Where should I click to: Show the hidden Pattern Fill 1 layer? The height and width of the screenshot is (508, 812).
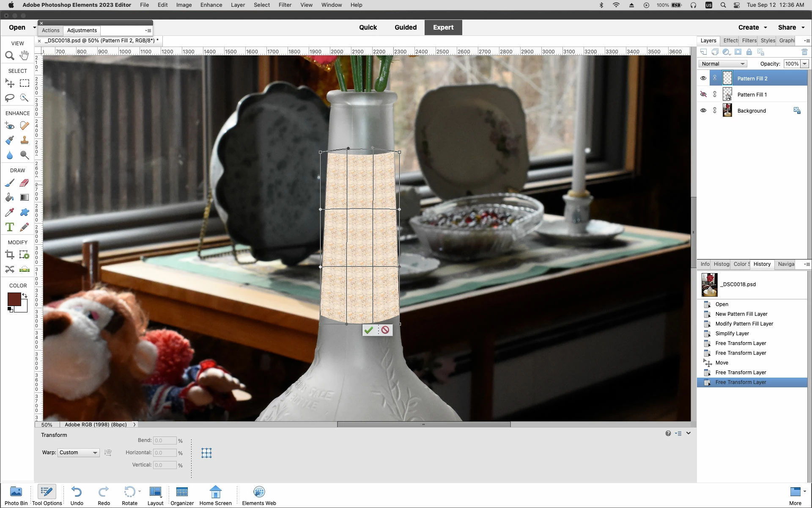pyautogui.click(x=703, y=94)
